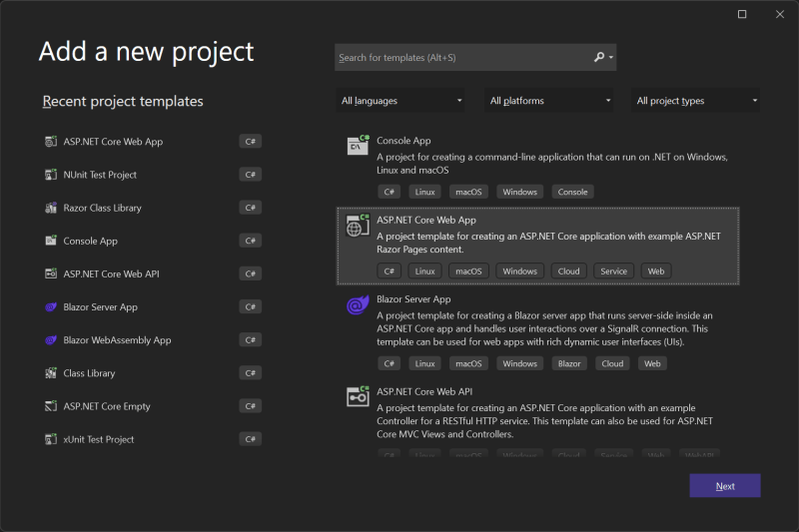
Task: Click the Recent project templates heading
Action: (x=123, y=101)
